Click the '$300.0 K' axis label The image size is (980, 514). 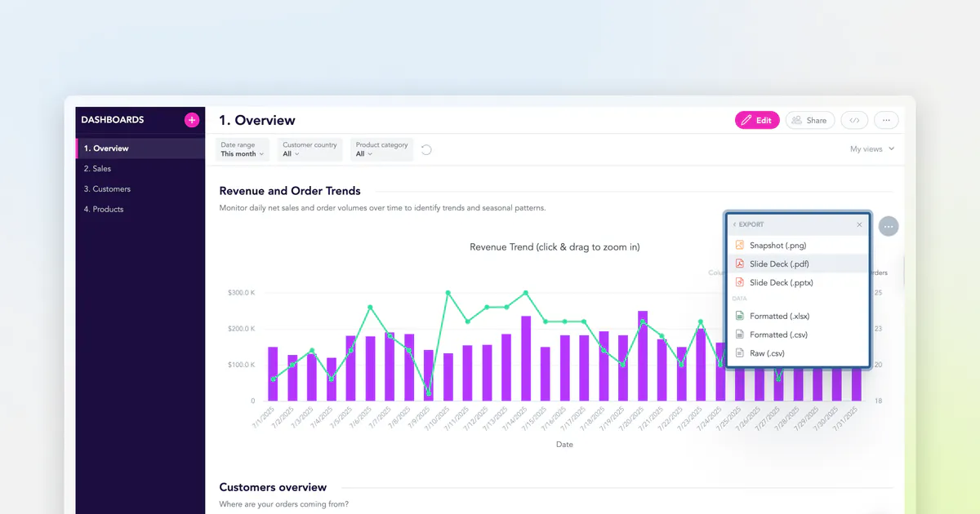click(242, 292)
